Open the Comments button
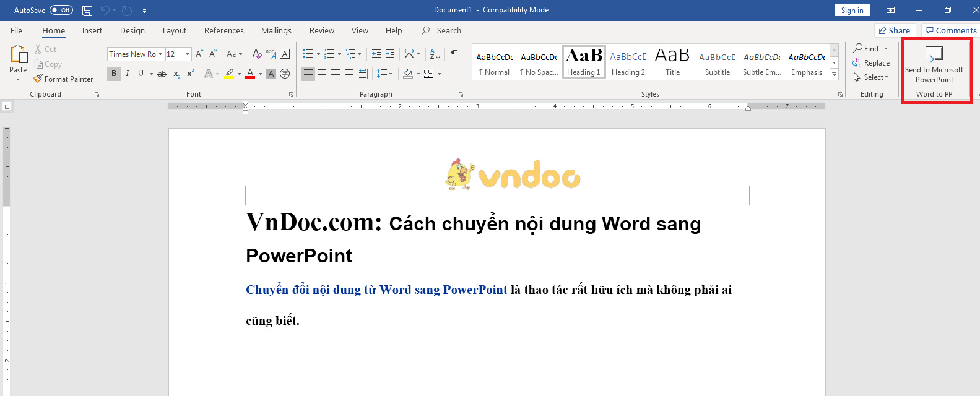 pos(951,30)
